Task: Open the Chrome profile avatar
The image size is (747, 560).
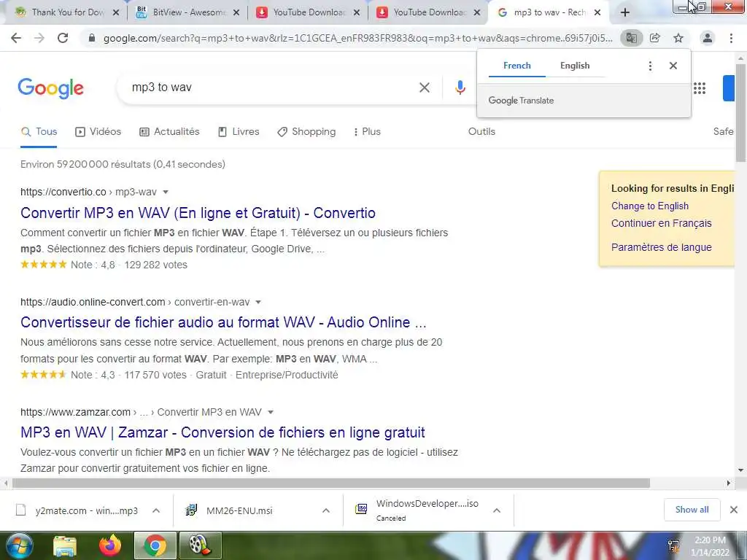Action: 708,38
